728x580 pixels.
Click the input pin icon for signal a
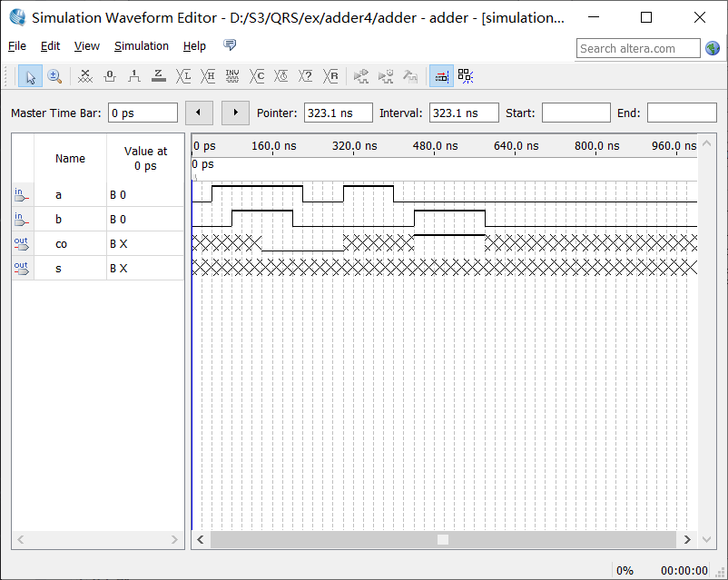[22, 194]
